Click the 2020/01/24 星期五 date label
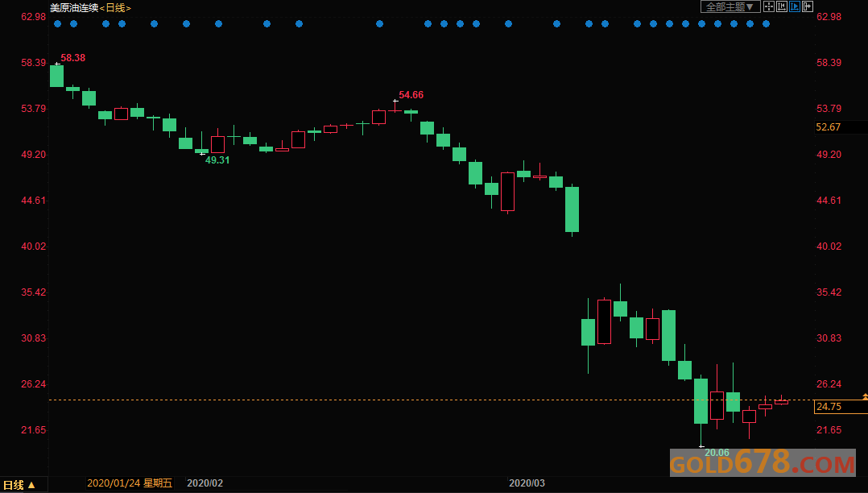Image resolution: width=868 pixels, height=493 pixels. (x=130, y=483)
